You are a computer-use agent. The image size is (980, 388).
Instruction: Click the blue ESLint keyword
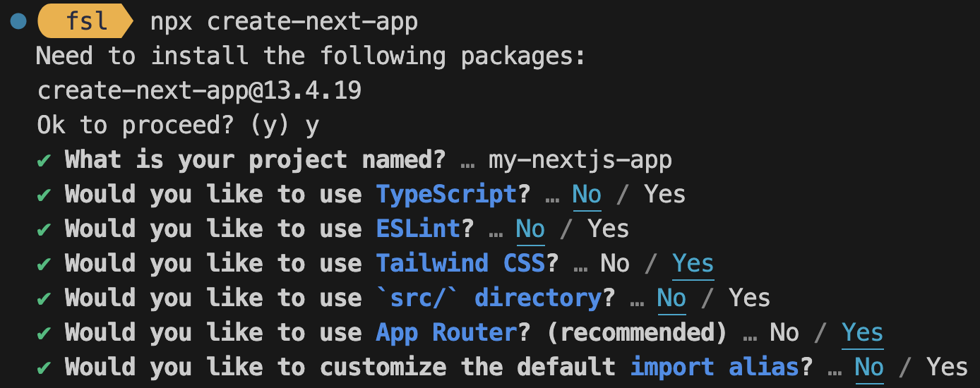pos(418,229)
